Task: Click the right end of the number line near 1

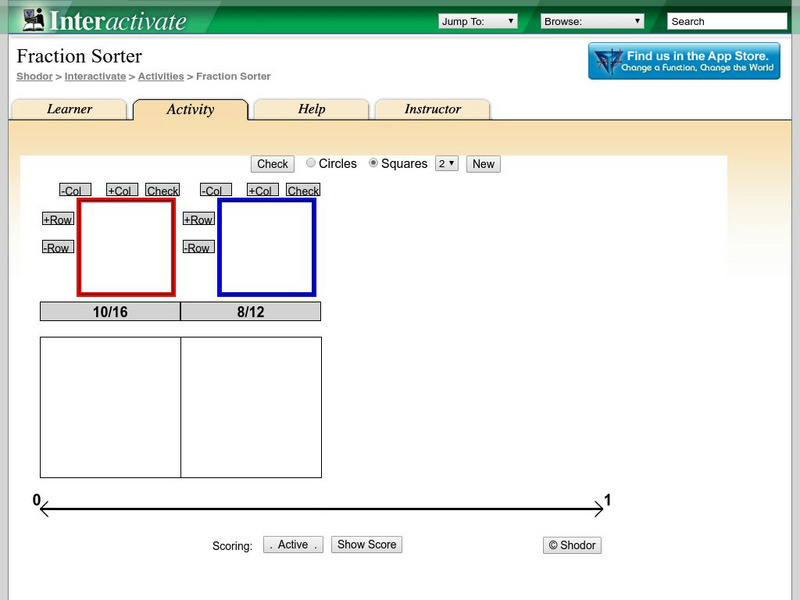Action: [x=598, y=509]
